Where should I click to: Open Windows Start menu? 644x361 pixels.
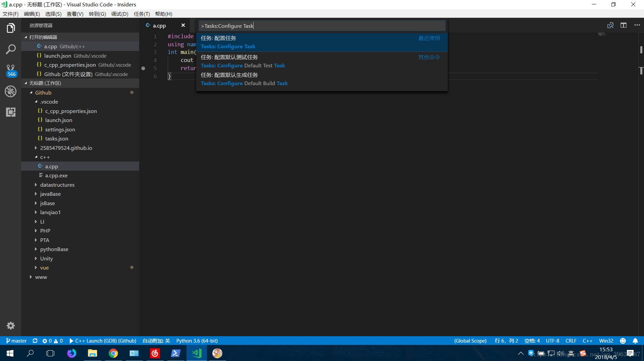click(x=10, y=353)
